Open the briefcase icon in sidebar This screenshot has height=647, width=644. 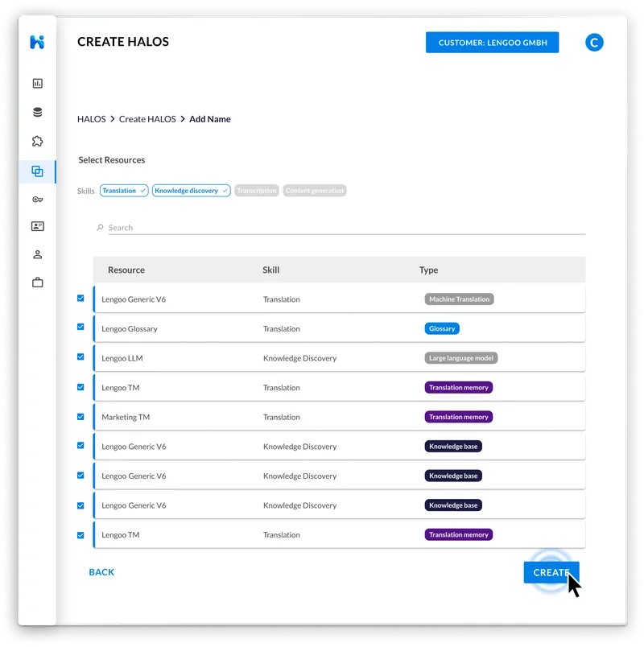pyautogui.click(x=38, y=282)
